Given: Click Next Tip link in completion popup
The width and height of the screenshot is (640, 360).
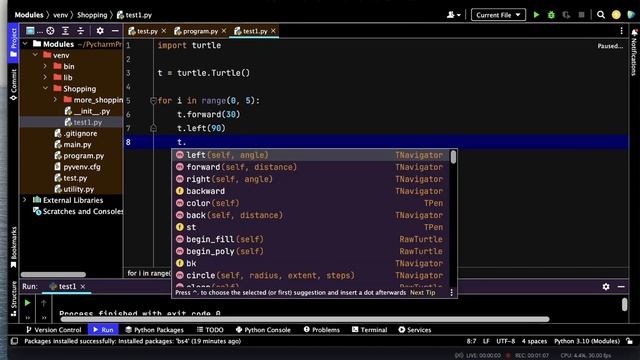Looking at the screenshot, I should (422, 293).
